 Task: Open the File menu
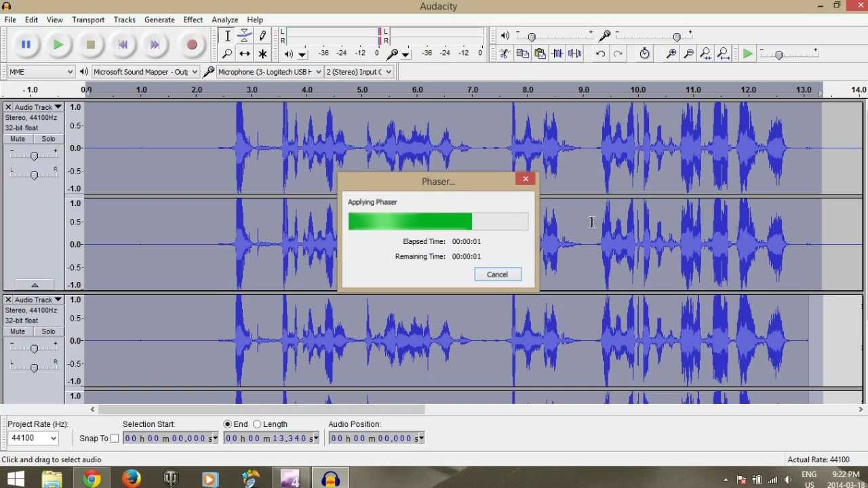[x=10, y=20]
